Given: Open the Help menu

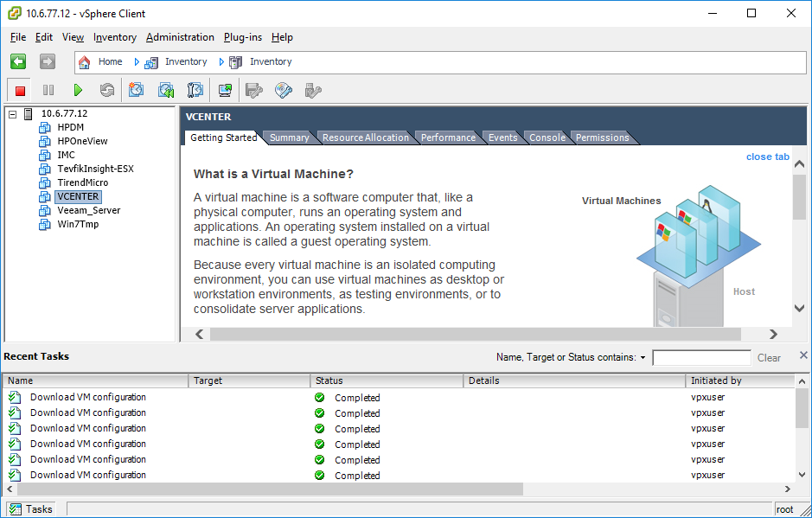Looking at the screenshot, I should click(282, 37).
